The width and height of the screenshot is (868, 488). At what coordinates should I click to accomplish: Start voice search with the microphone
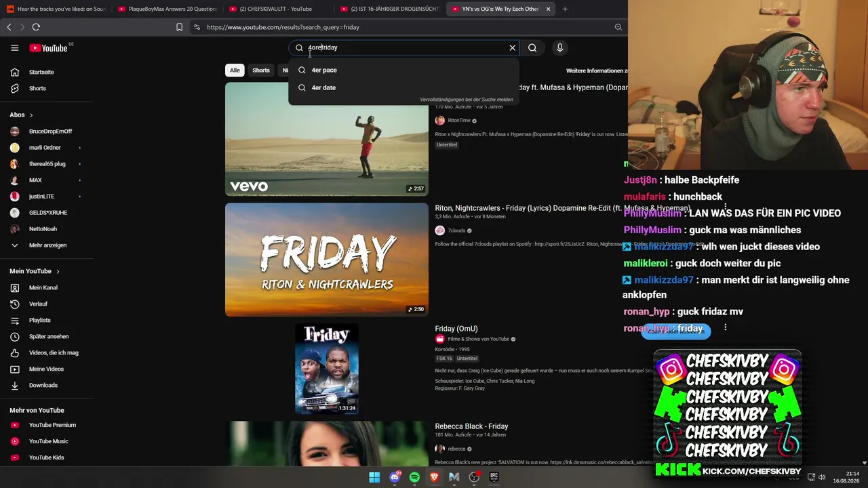[559, 47]
